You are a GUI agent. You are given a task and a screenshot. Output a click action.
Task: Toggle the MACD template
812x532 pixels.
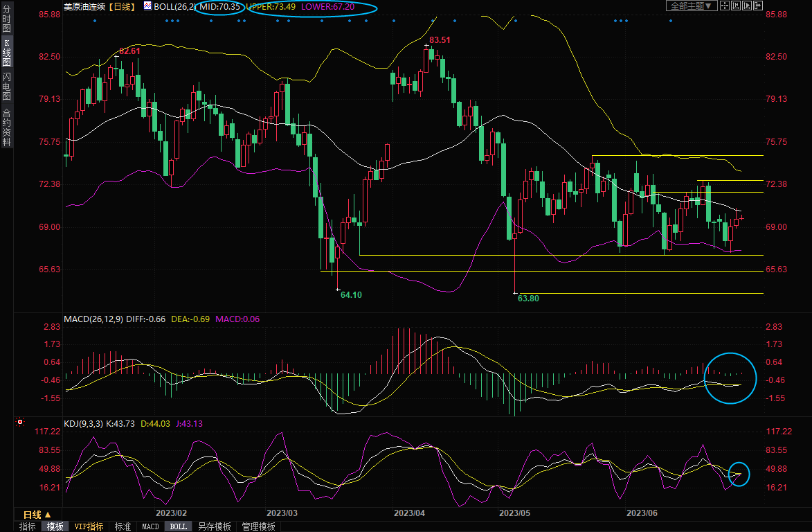point(150,526)
